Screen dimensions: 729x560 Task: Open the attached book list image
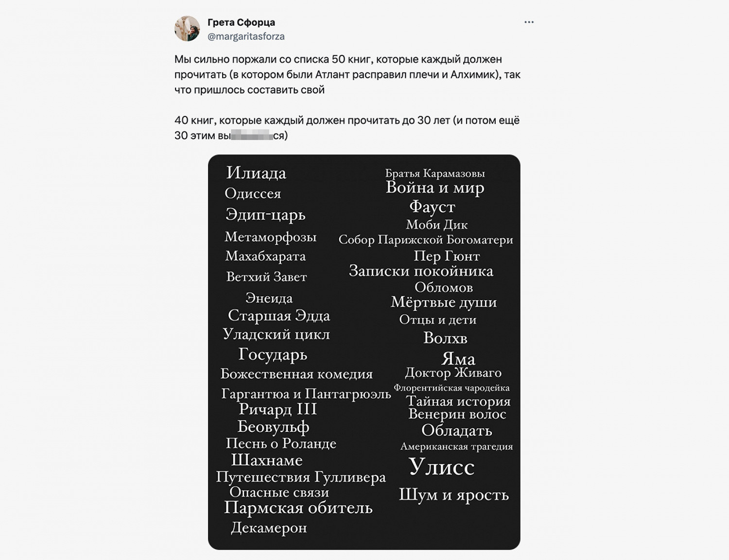[364, 352]
